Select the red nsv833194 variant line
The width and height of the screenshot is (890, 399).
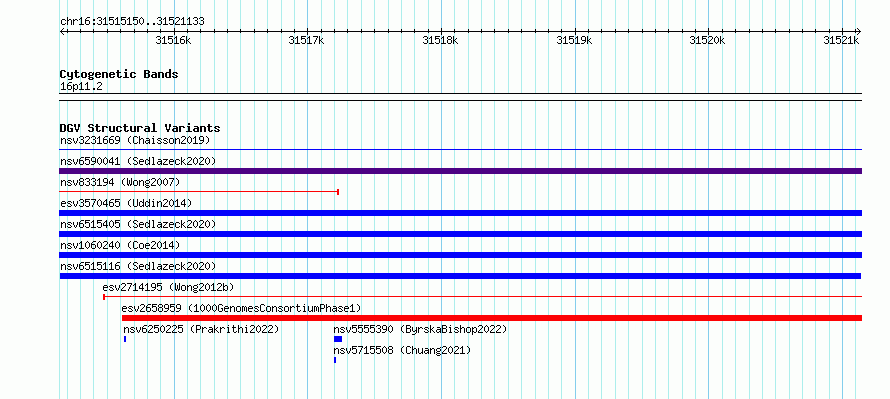[x=199, y=192]
